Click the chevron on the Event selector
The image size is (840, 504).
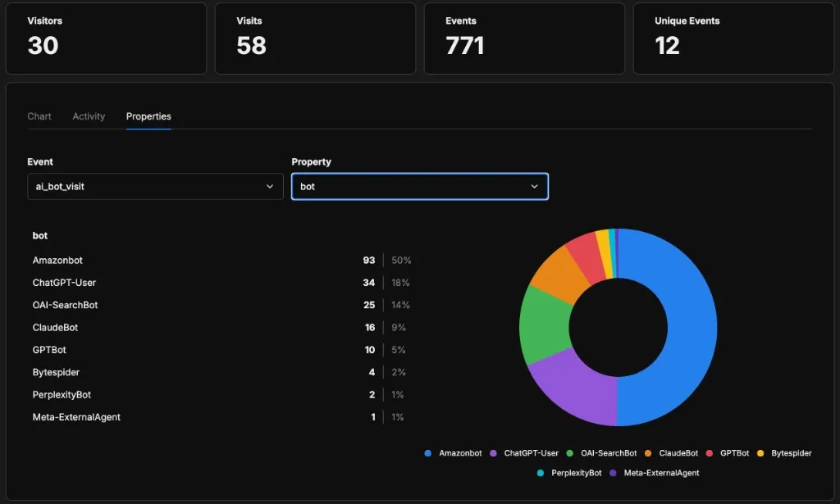tap(269, 186)
